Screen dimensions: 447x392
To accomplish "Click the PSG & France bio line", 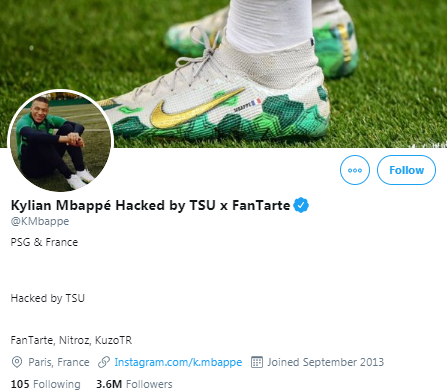I will pyautogui.click(x=44, y=242).
